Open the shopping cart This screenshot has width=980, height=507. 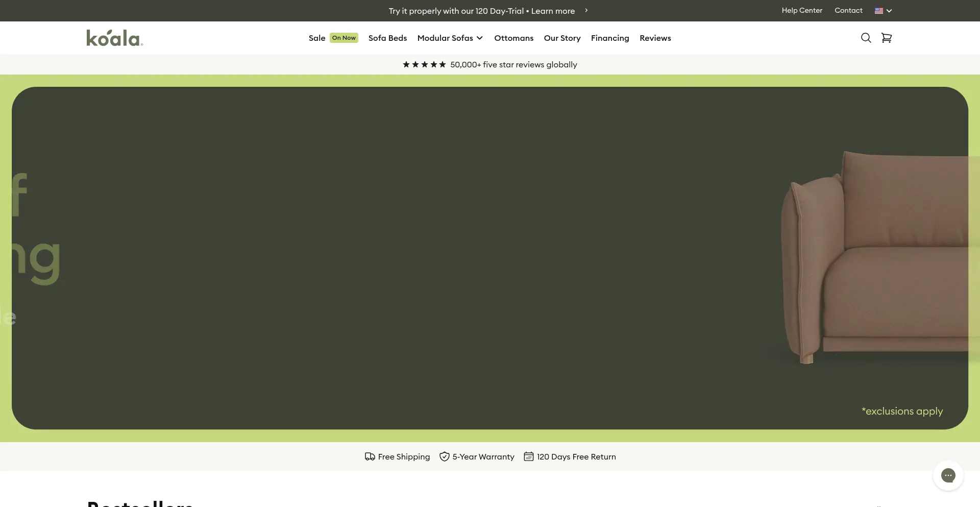[887, 38]
